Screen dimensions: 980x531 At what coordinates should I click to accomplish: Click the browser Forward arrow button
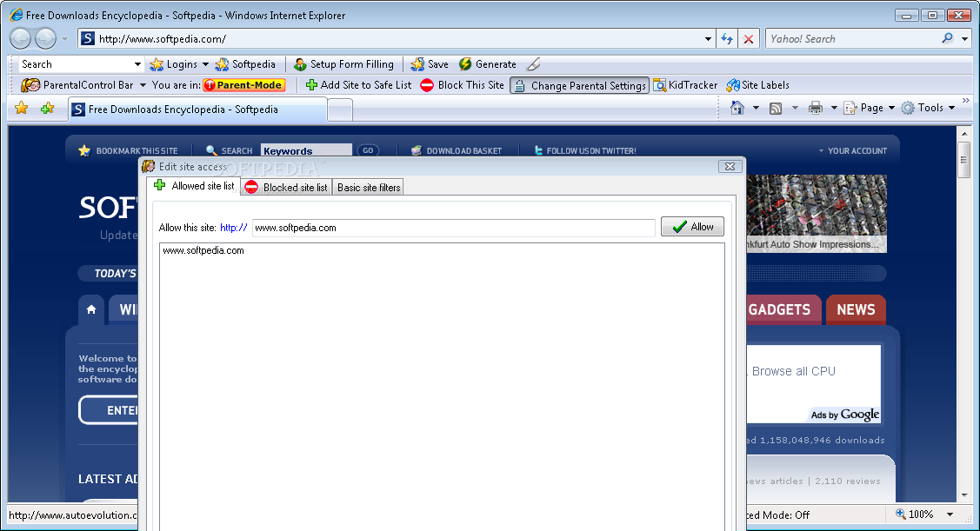pyautogui.click(x=45, y=39)
